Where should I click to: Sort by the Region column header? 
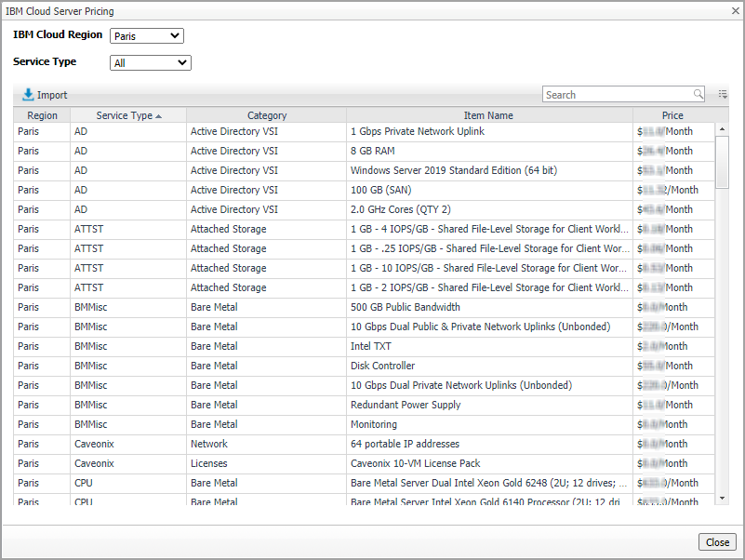42,116
